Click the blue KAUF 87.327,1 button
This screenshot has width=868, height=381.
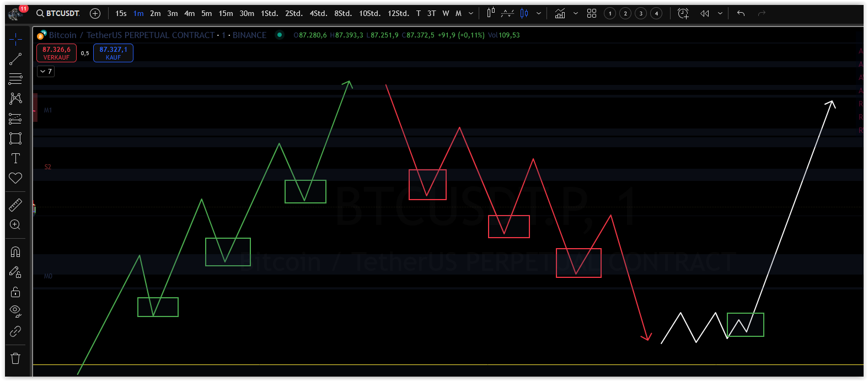coord(113,53)
